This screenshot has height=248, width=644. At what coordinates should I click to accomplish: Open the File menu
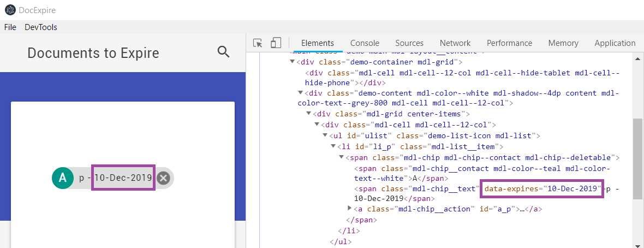click(x=10, y=27)
